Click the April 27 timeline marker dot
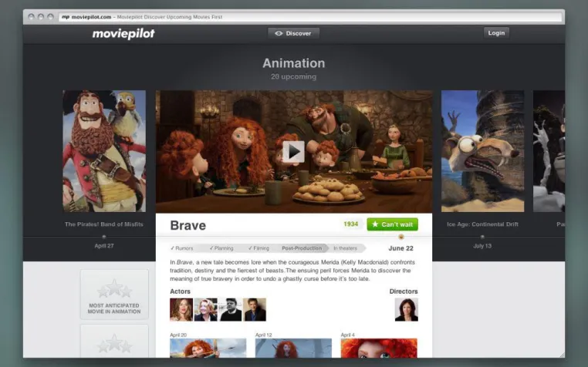 (104, 237)
